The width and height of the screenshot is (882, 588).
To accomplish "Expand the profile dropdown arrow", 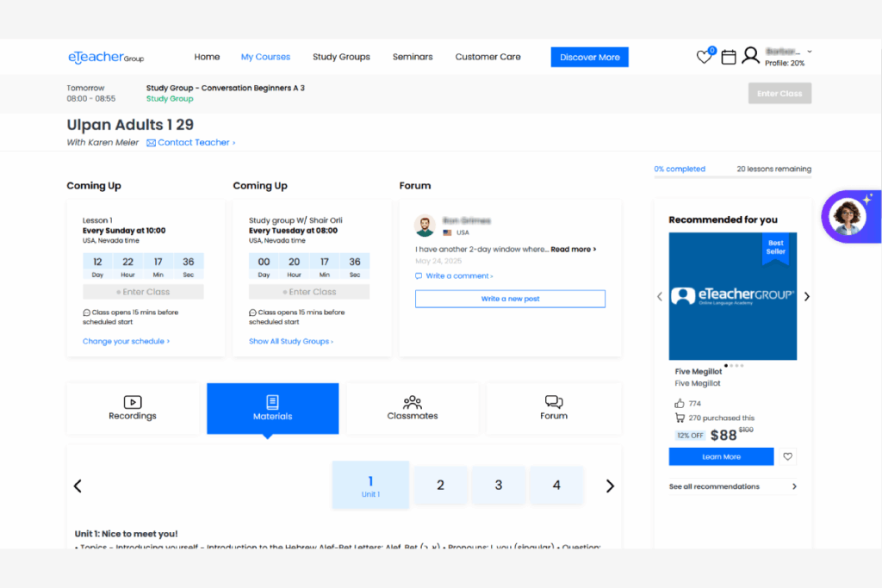I will 810,51.
